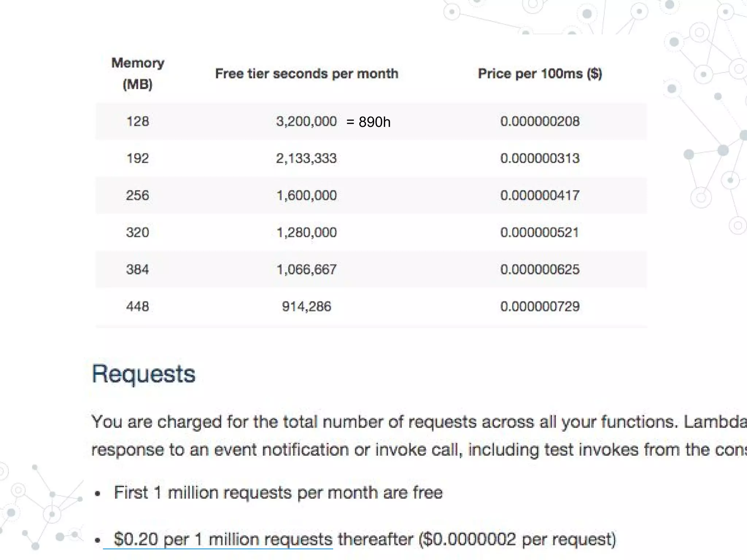The height and width of the screenshot is (560, 747).
Task: Click the 192 MB memory cell
Action: pos(138,159)
